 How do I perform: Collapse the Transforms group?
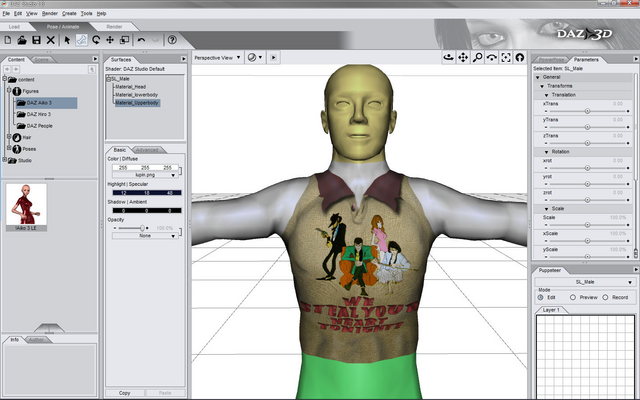point(542,86)
